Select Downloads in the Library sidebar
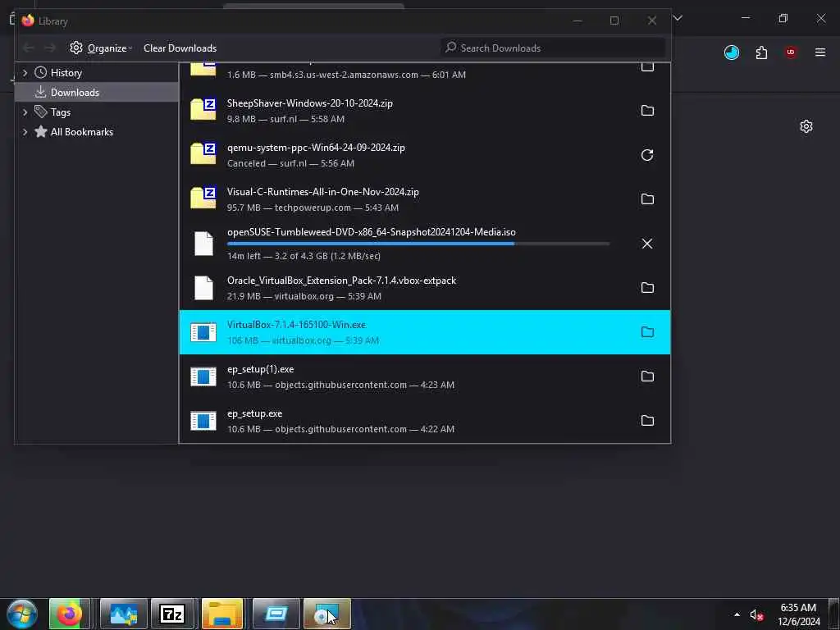Screen dimensions: 840x630 point(97,92)
